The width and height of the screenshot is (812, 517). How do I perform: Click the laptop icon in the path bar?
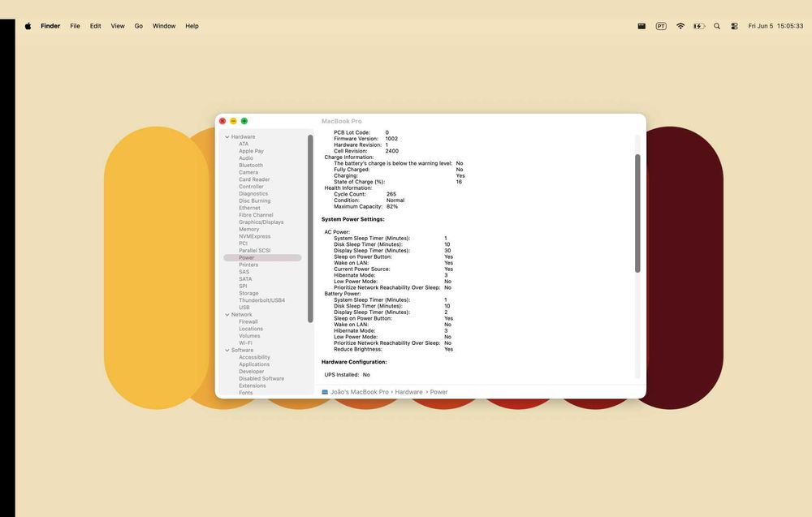[x=325, y=392]
